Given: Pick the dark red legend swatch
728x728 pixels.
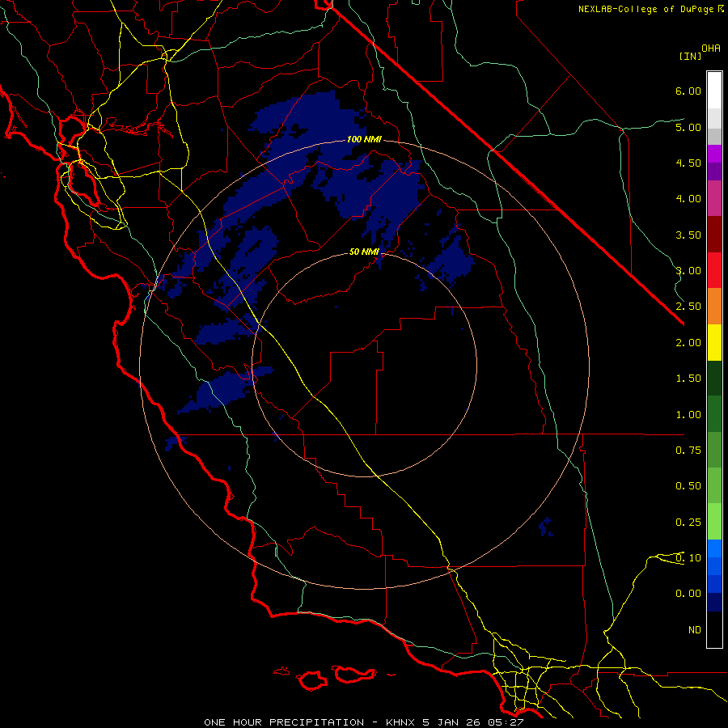Looking at the screenshot, I should click(714, 235).
